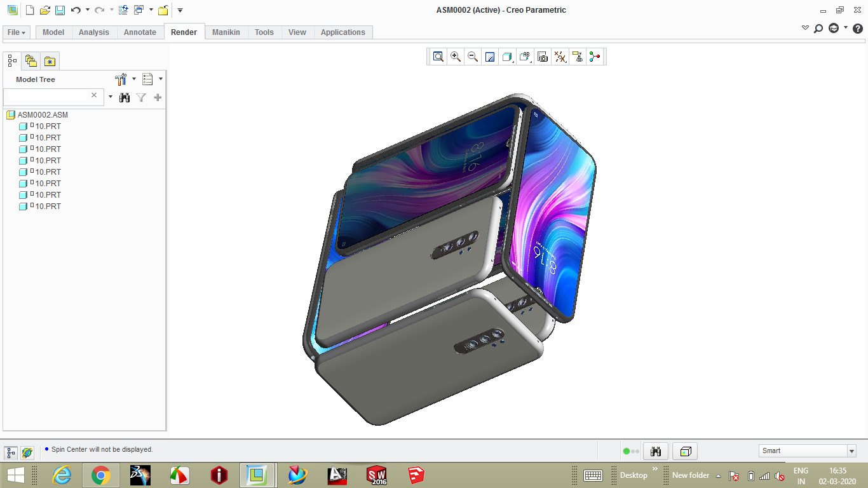Open the Folder Browser navigator tab
The height and width of the screenshot is (488, 868).
click(x=31, y=61)
